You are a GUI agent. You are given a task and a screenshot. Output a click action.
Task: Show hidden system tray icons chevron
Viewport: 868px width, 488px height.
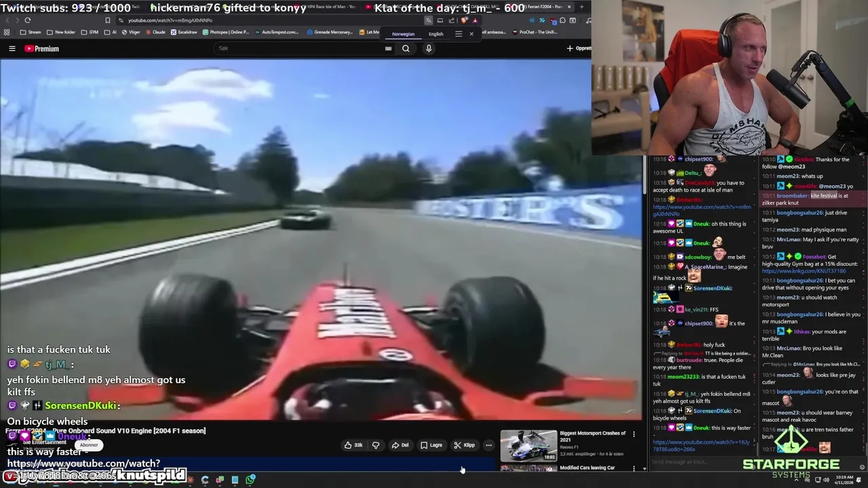pos(797,480)
